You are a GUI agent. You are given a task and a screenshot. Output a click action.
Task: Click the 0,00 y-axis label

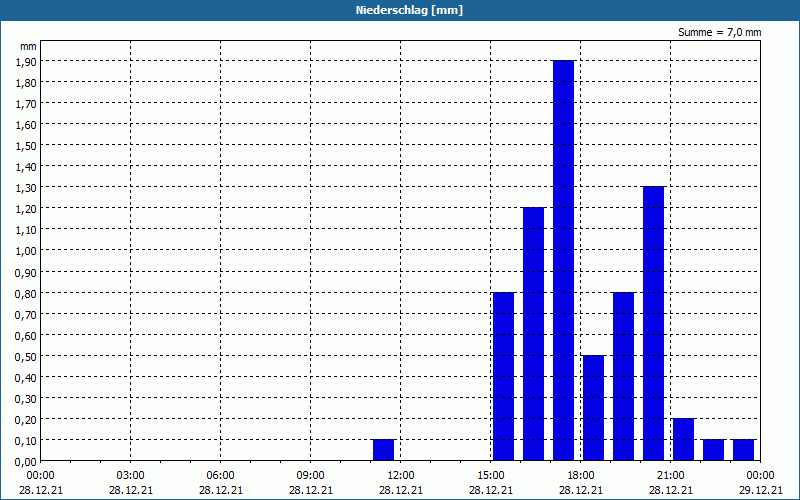tap(26, 462)
